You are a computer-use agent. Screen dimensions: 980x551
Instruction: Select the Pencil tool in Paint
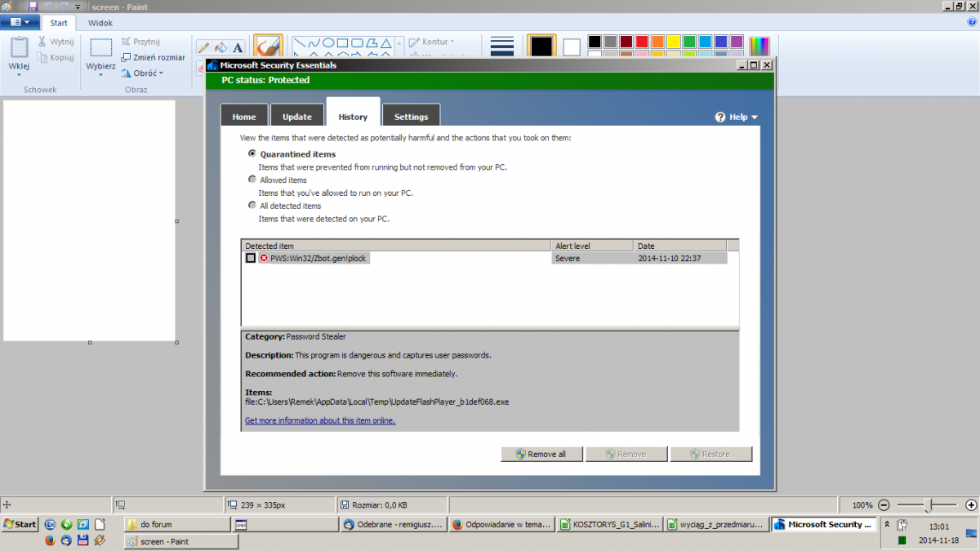[x=203, y=47]
